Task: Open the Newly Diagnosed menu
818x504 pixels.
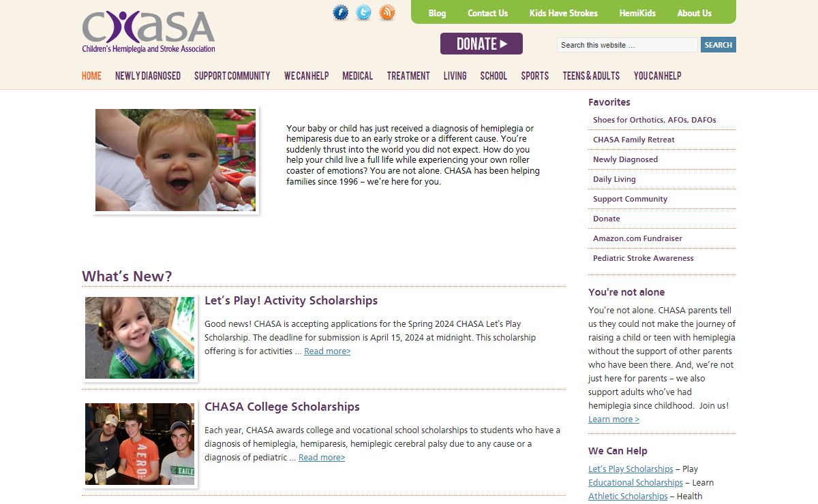Action: 148,76
